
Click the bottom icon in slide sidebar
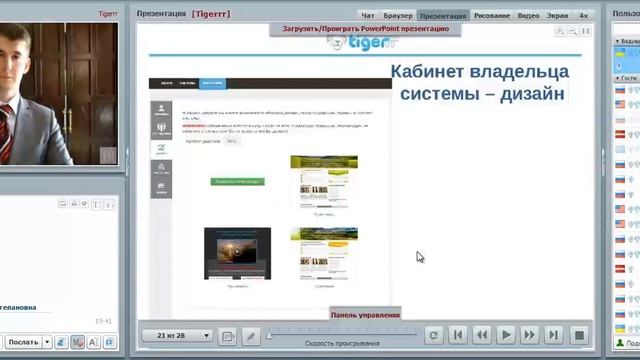point(161,188)
